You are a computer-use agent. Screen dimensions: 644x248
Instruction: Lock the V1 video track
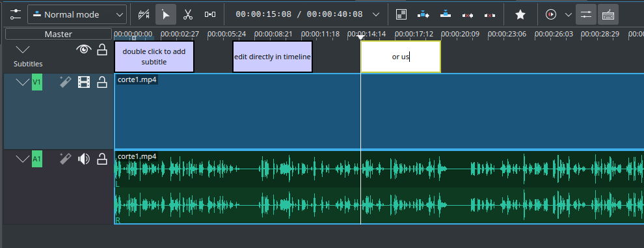[x=102, y=82]
